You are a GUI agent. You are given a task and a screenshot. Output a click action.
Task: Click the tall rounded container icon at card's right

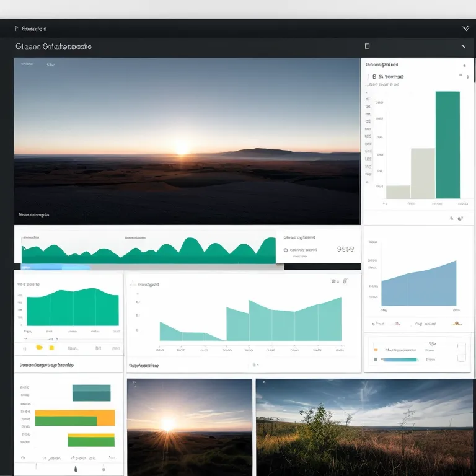(x=460, y=351)
